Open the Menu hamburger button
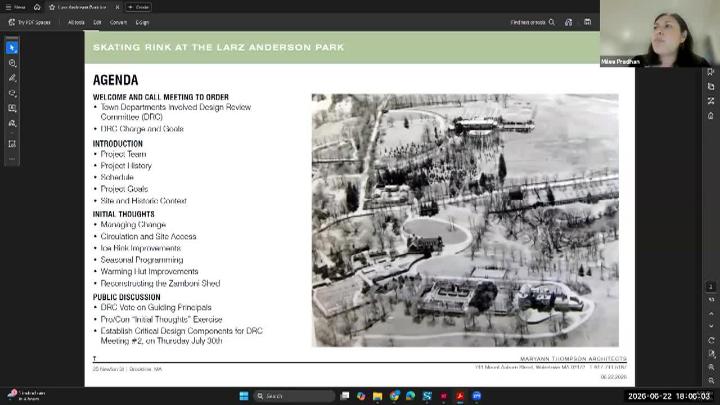The height and width of the screenshot is (405, 720). 16,7
